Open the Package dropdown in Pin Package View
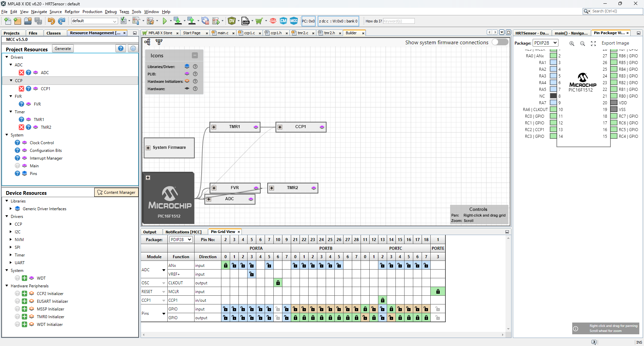The height and width of the screenshot is (346, 644). pyautogui.click(x=545, y=43)
